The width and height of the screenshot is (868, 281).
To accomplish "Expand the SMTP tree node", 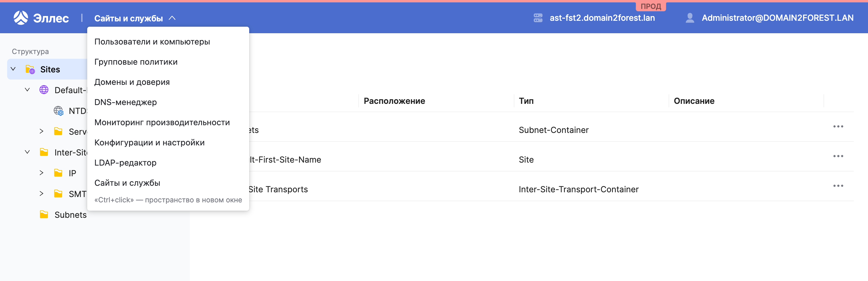I will click(42, 194).
